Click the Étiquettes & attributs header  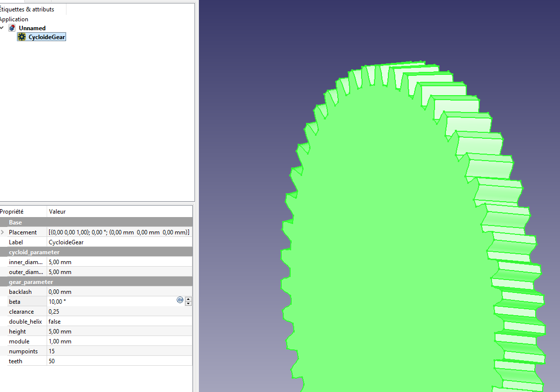27,9
